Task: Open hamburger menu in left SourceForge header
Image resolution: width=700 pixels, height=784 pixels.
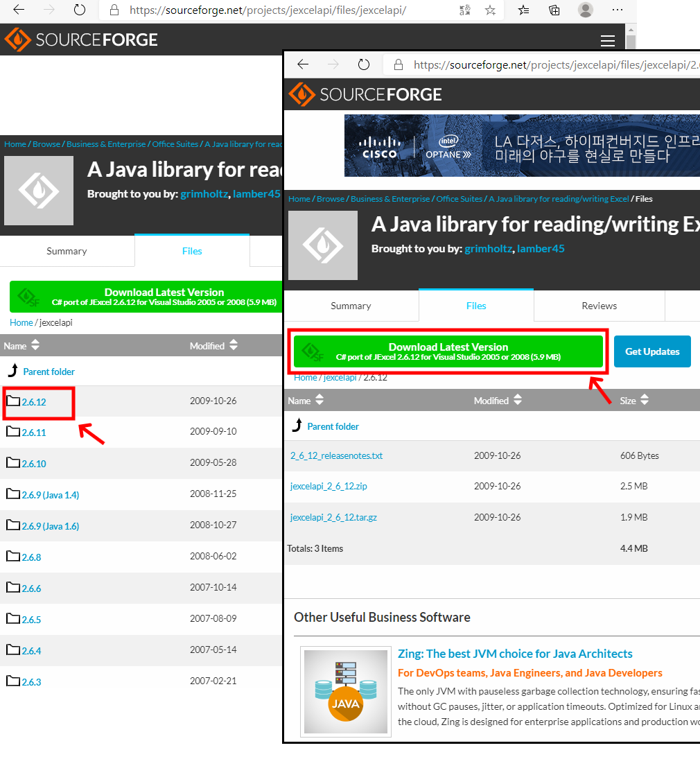Action: [608, 41]
